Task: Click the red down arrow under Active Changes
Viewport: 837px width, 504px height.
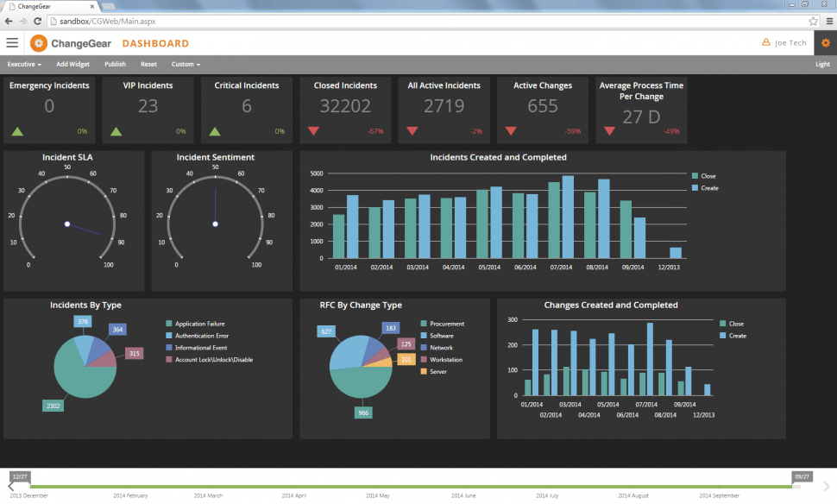Action: pos(511,131)
